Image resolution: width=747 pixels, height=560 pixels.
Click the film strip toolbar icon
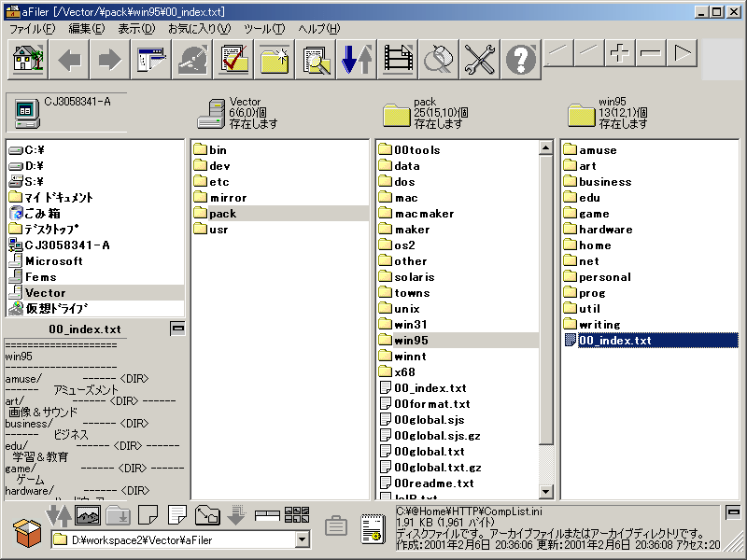point(396,59)
